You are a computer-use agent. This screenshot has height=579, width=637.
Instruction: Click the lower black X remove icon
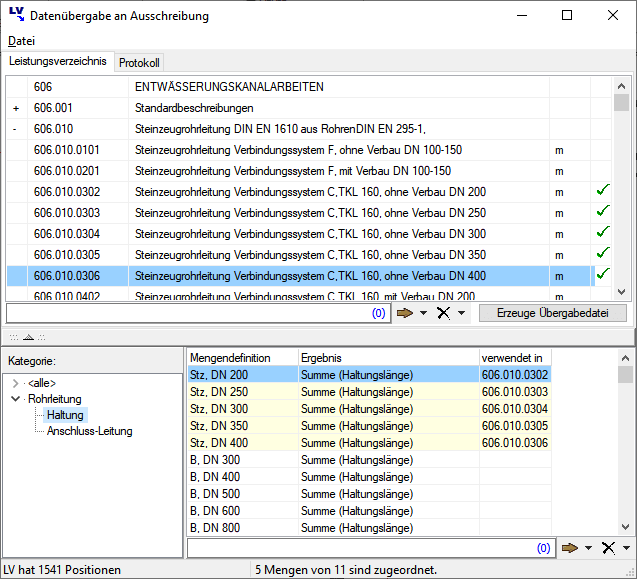pyautogui.click(x=607, y=548)
